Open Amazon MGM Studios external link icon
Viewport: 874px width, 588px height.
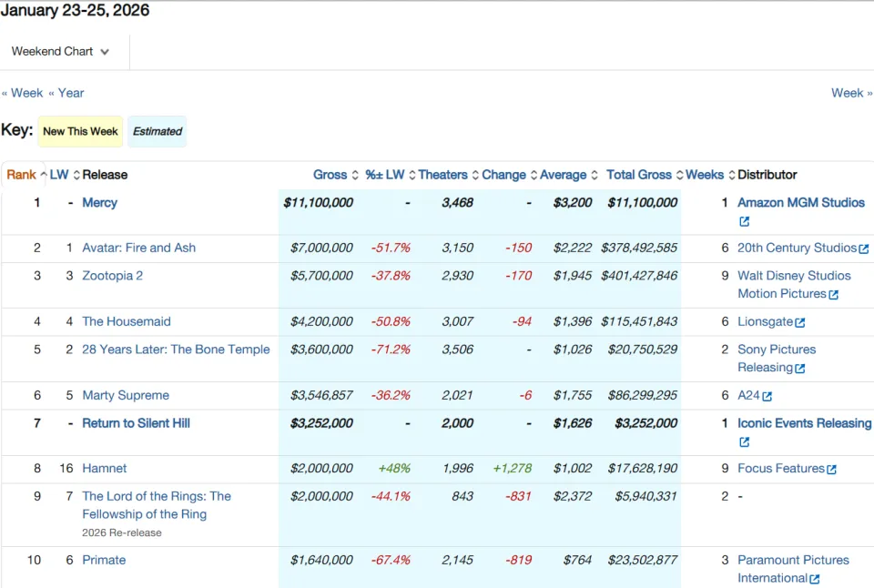tap(744, 221)
